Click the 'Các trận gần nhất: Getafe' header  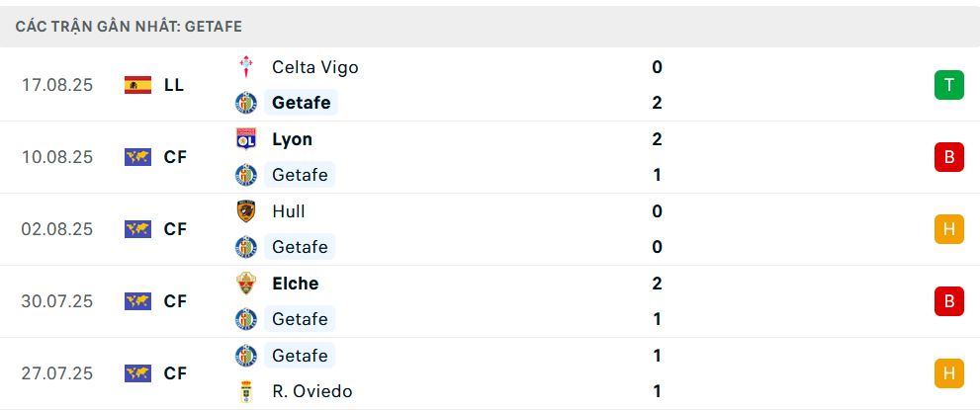coord(129,27)
